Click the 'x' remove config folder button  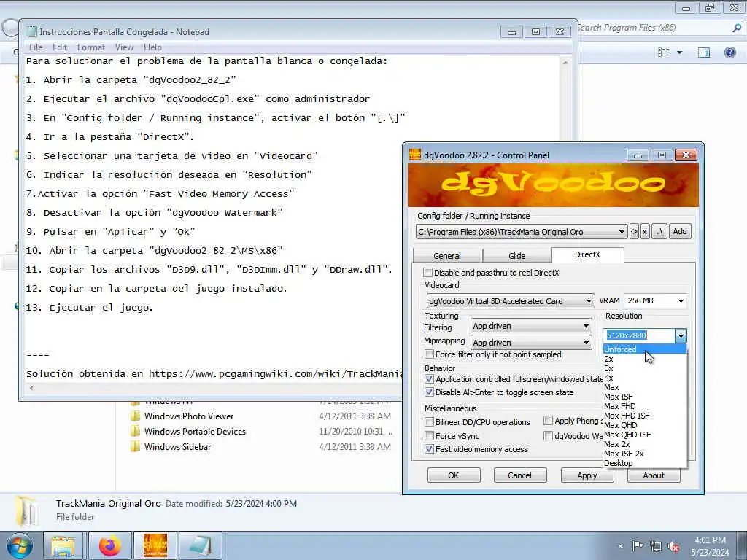click(645, 232)
